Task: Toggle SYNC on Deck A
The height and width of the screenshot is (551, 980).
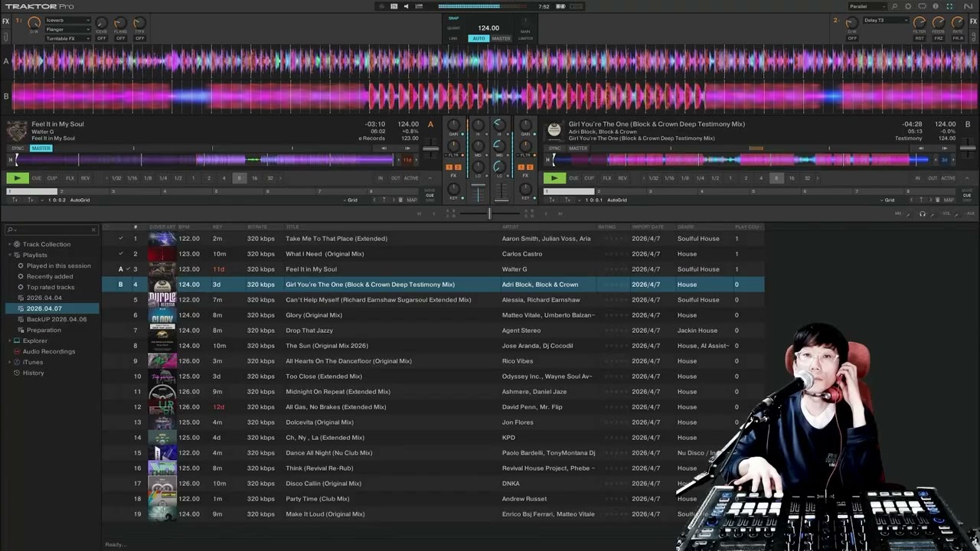Action: tap(18, 148)
